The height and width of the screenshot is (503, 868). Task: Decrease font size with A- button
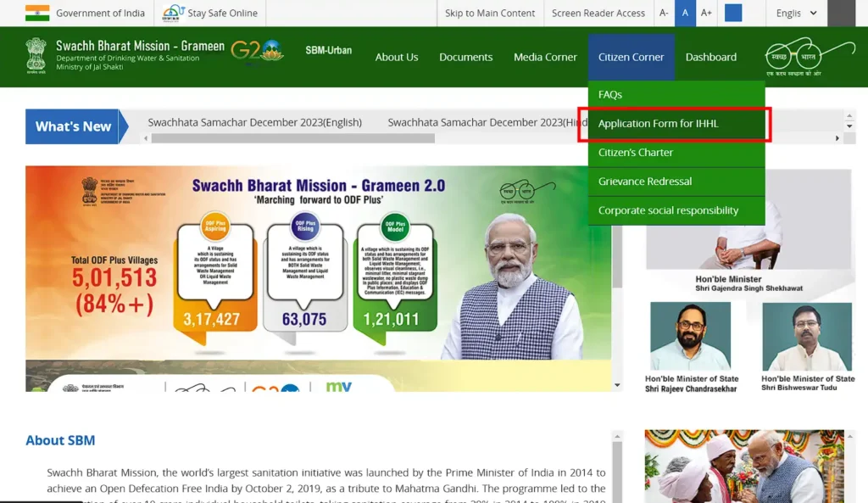(664, 13)
